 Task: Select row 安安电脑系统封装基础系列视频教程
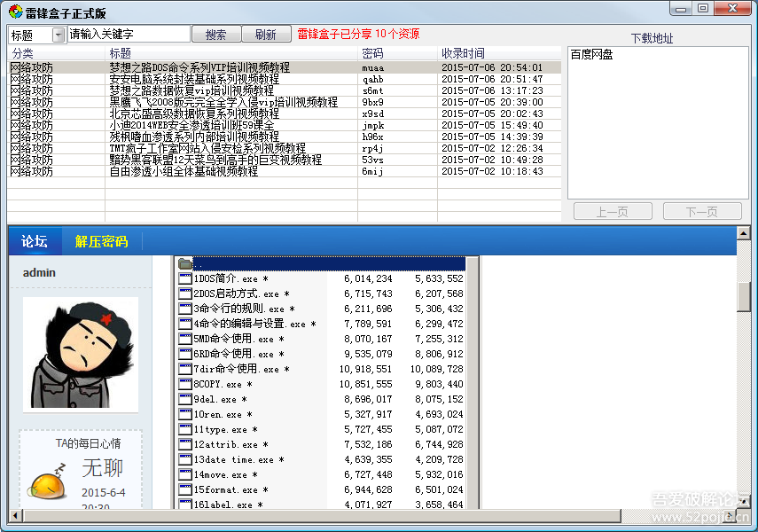point(285,79)
